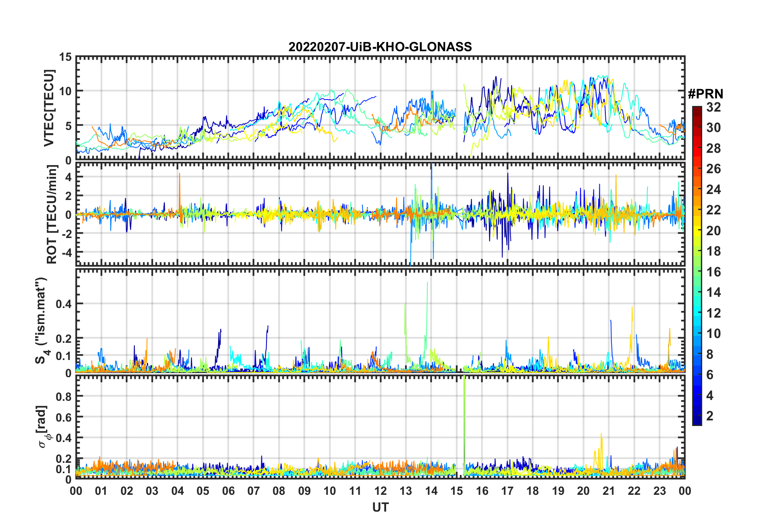The image size is (761, 532).
Task: Click x-axis hour tick label 03
Action: pos(152,491)
